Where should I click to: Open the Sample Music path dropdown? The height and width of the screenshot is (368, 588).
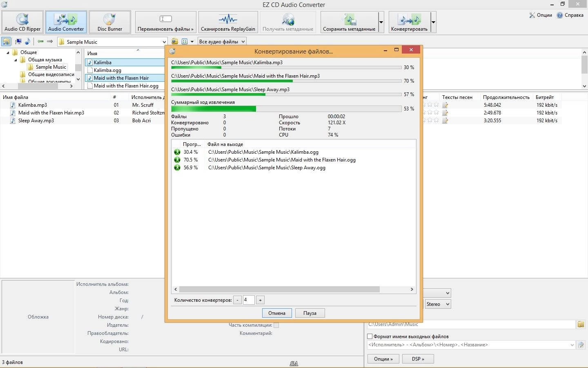(x=164, y=42)
